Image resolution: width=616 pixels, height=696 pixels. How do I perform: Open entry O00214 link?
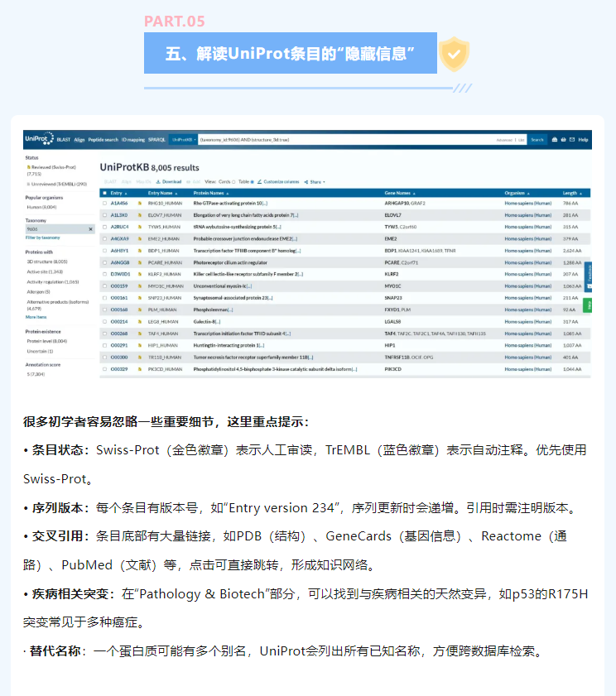coord(119,322)
